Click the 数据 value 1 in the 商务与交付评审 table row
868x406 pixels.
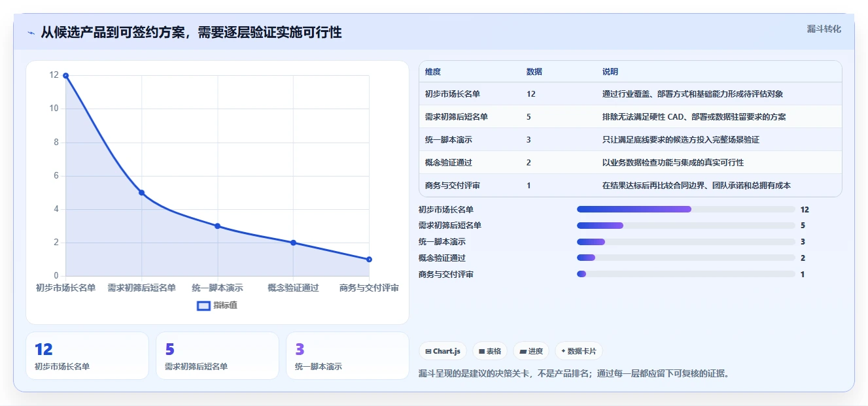point(529,186)
